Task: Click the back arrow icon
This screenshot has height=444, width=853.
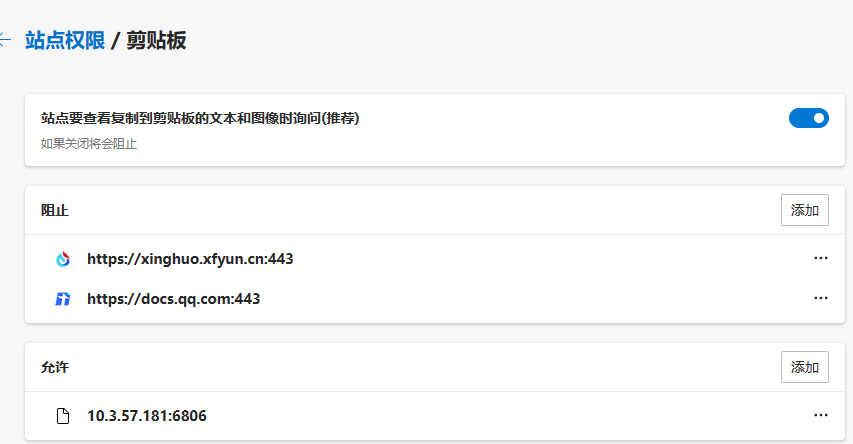Action: coord(5,41)
